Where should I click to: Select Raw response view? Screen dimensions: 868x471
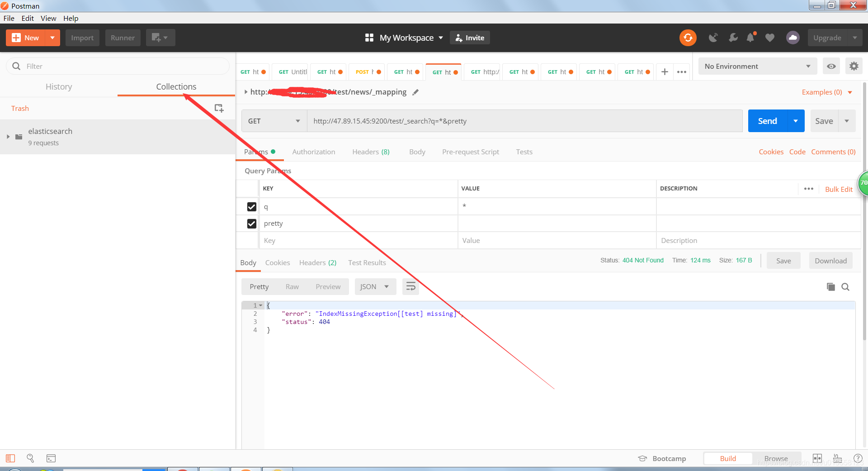point(292,286)
